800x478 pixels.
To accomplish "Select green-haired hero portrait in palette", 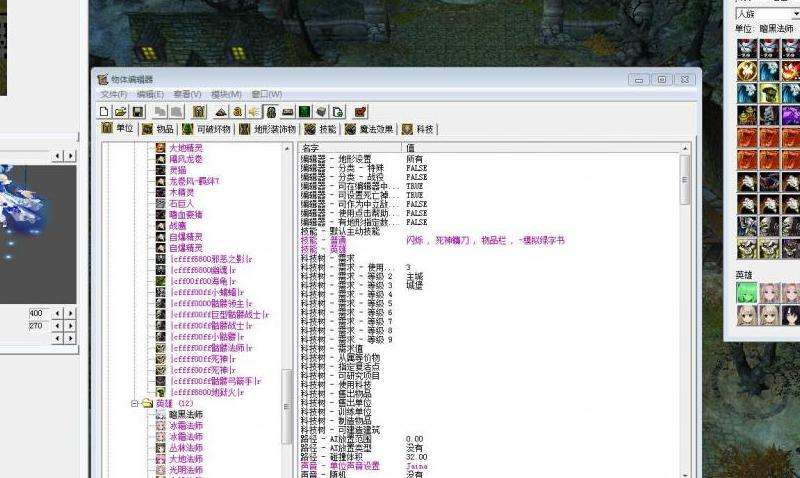I will coord(747,293).
